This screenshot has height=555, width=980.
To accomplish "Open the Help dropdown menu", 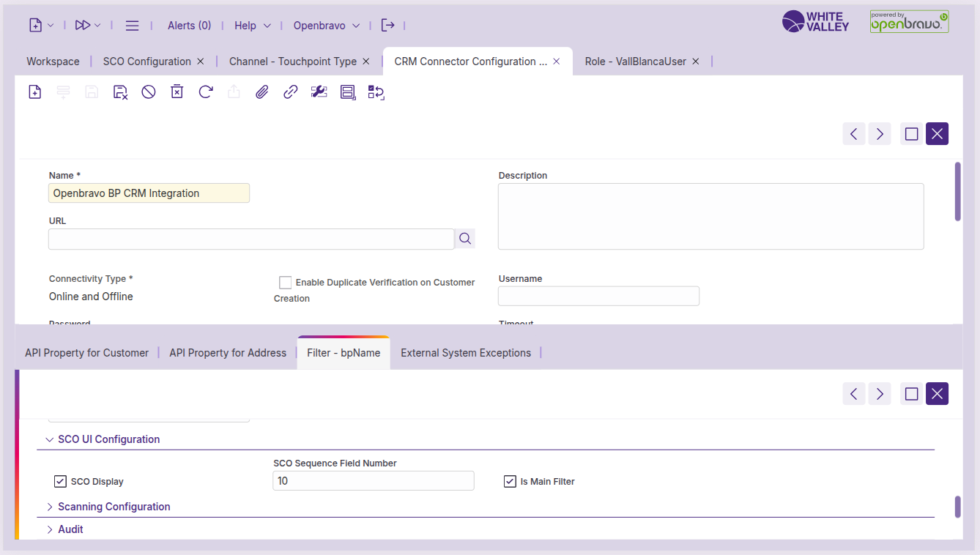I will point(253,26).
